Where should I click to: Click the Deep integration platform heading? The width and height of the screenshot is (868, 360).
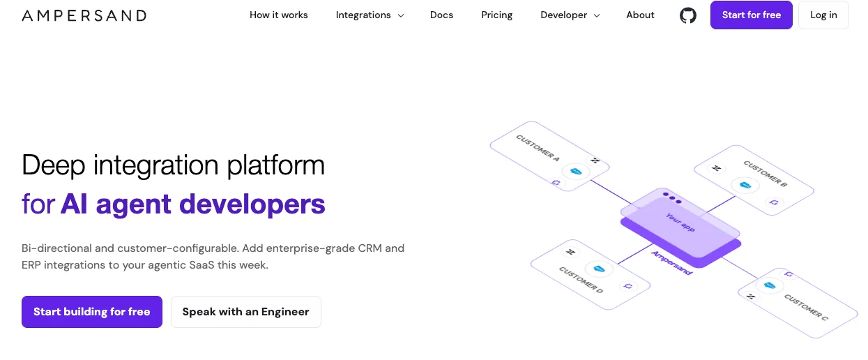click(174, 165)
